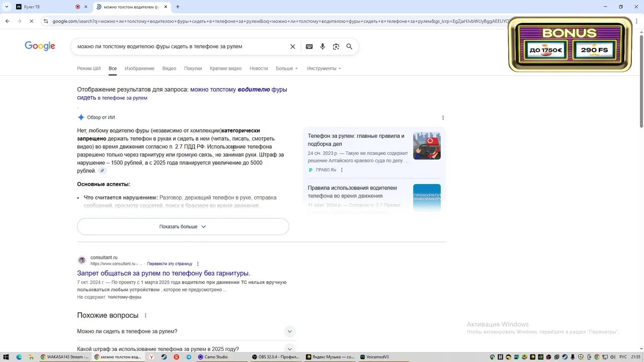Switch to Новости results tab
This screenshot has height=362, width=644.
(x=259, y=68)
